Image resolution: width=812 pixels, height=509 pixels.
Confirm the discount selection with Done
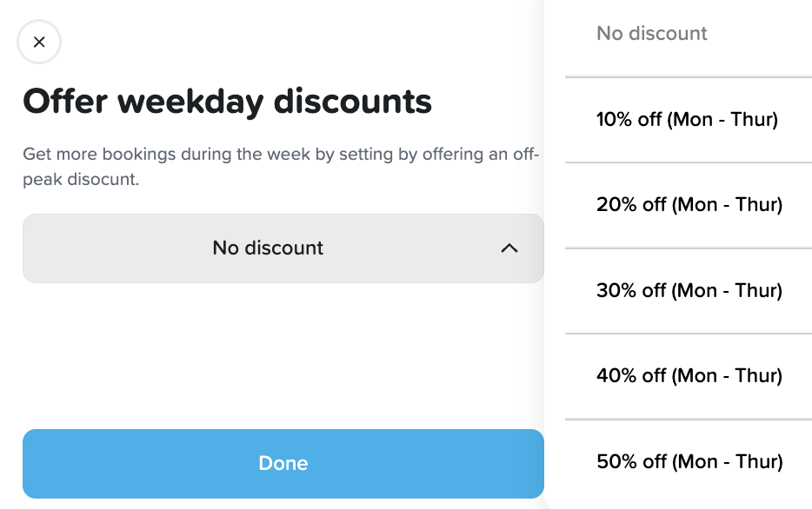click(283, 463)
